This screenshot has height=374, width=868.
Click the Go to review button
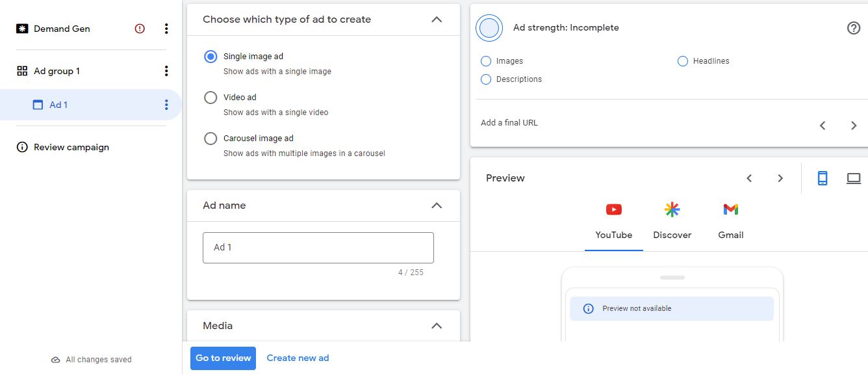click(223, 358)
